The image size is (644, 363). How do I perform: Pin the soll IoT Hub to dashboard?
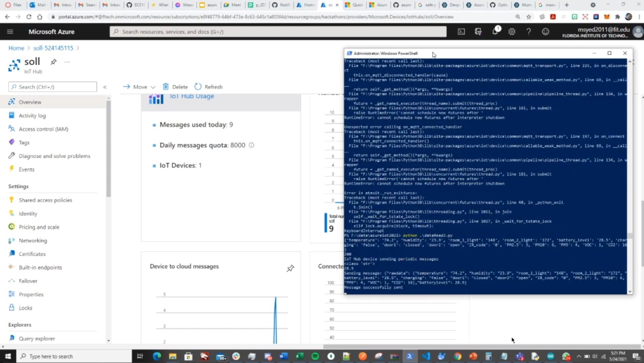click(x=53, y=62)
